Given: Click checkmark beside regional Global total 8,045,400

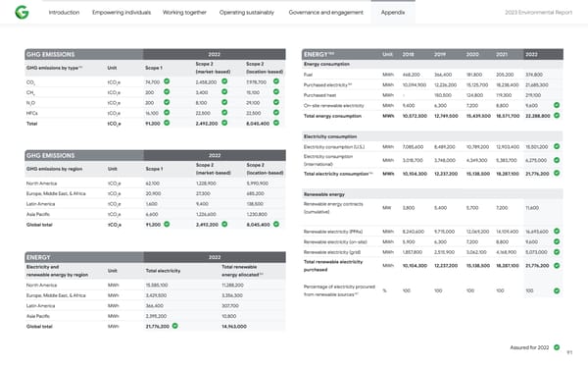Looking at the screenshot, I should point(276,224).
